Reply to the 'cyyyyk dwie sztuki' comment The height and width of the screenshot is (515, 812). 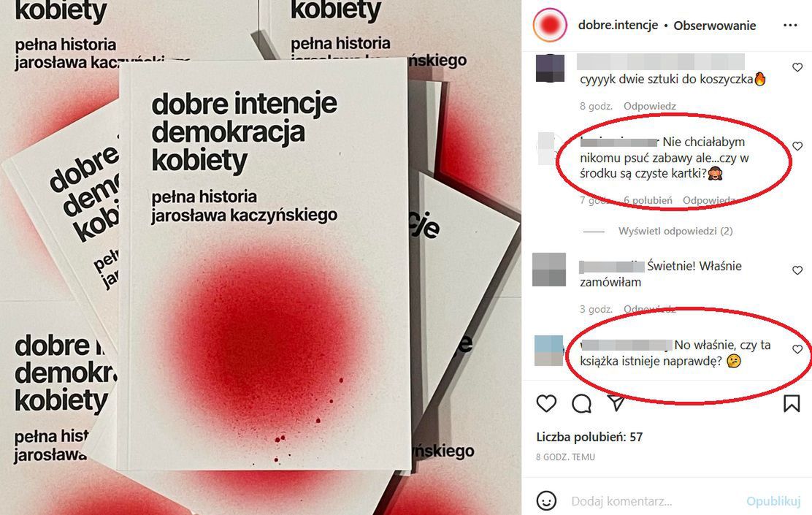649,106
